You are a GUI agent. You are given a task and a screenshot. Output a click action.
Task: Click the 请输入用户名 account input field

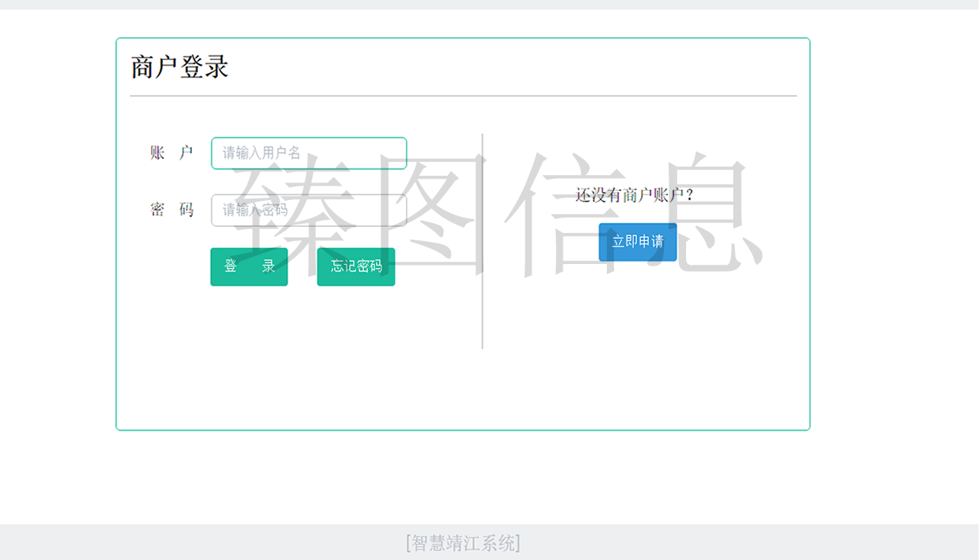(309, 153)
